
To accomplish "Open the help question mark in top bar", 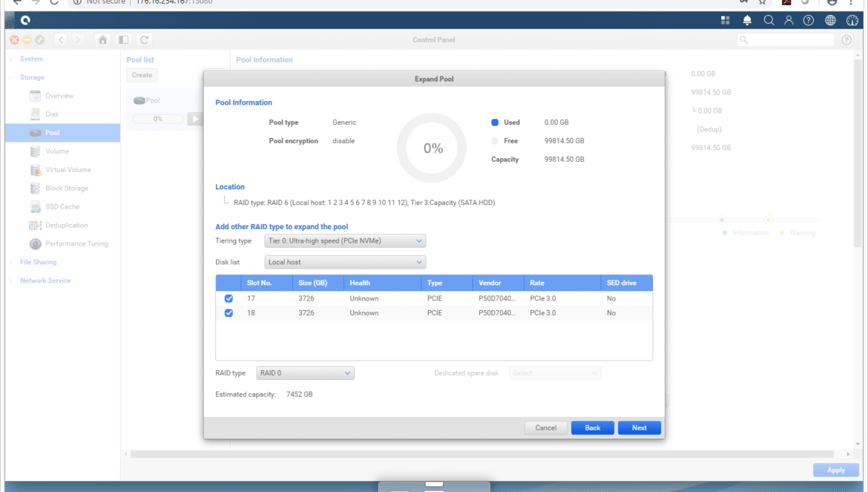I will coord(809,21).
